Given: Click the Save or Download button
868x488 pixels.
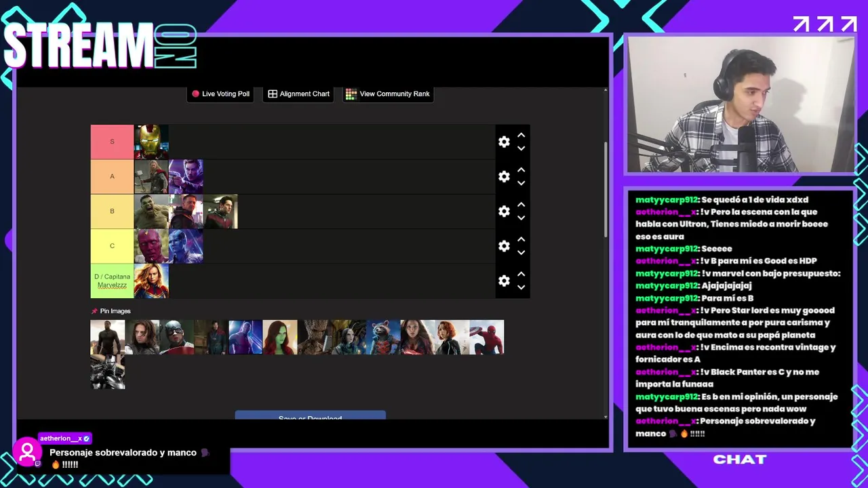Looking at the screenshot, I should [x=310, y=415].
